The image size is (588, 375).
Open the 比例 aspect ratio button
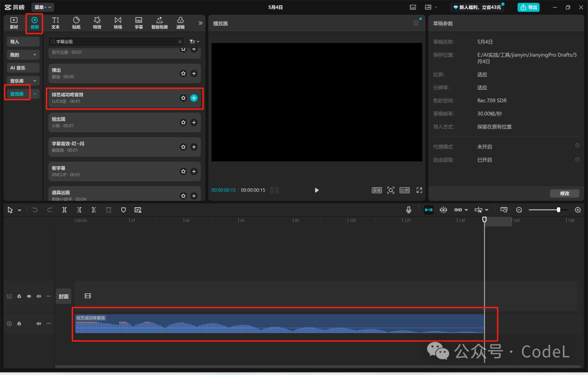[405, 190]
